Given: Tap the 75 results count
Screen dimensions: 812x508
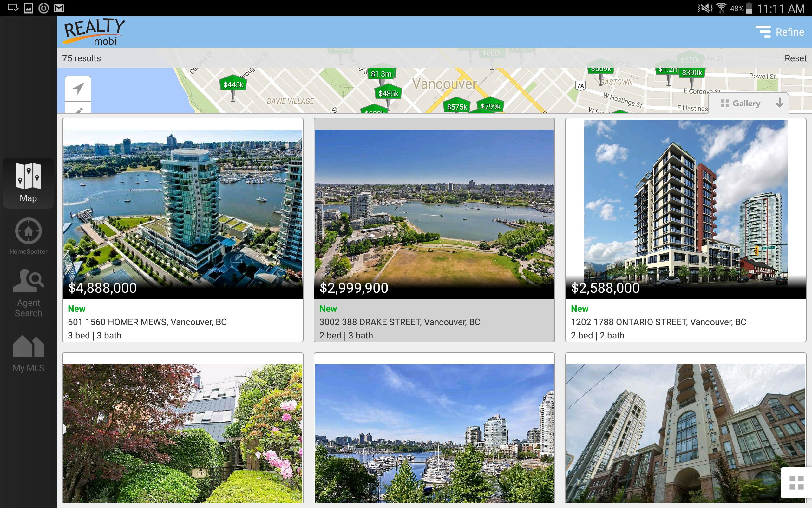Looking at the screenshot, I should (x=82, y=58).
